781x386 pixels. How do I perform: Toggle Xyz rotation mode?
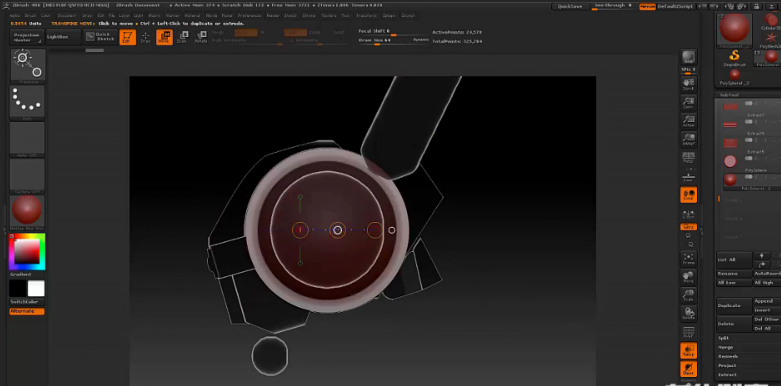tap(688, 227)
